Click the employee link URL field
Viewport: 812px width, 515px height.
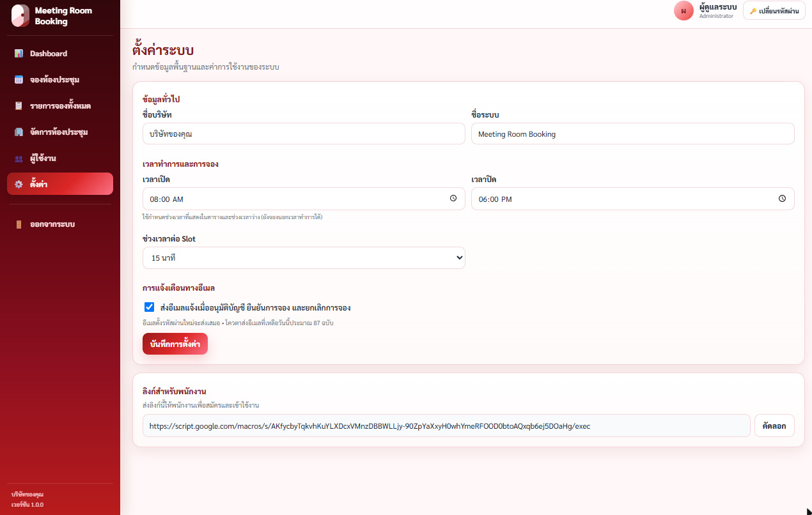[446, 426]
